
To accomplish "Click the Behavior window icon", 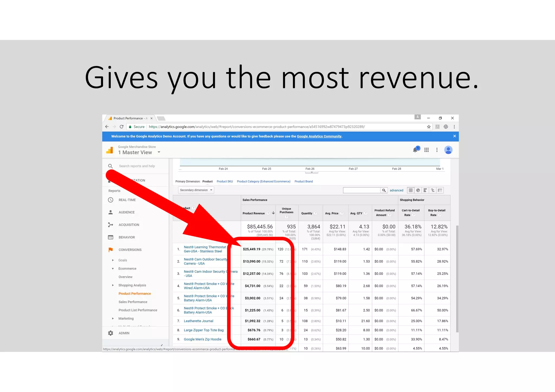I will click(x=111, y=237).
